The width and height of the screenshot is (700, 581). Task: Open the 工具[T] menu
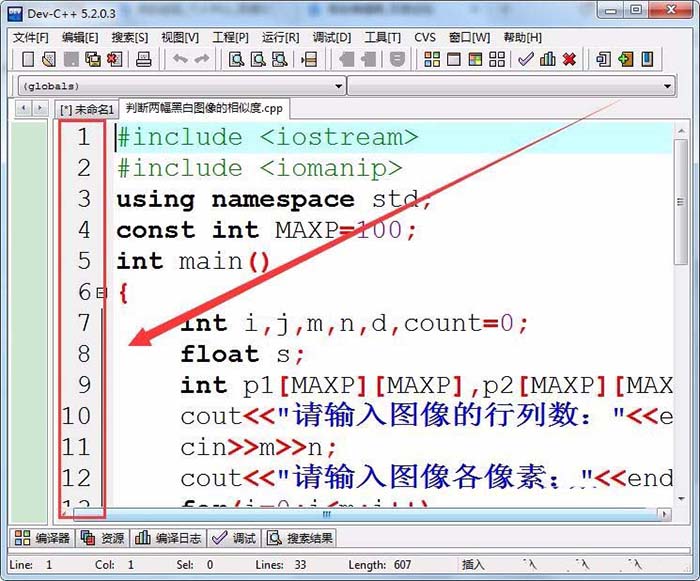pos(383,38)
